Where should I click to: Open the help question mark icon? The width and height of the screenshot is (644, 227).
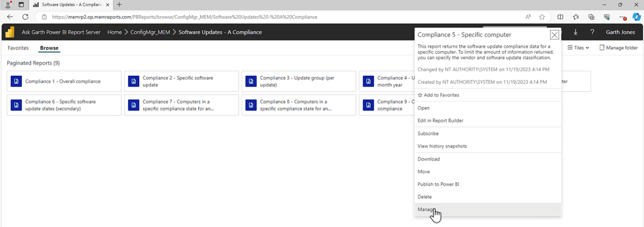point(592,32)
